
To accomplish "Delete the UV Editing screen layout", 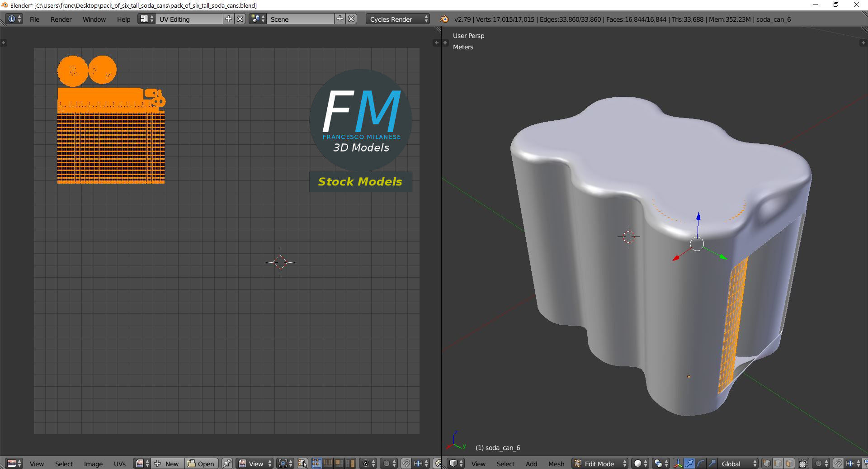I will (241, 19).
